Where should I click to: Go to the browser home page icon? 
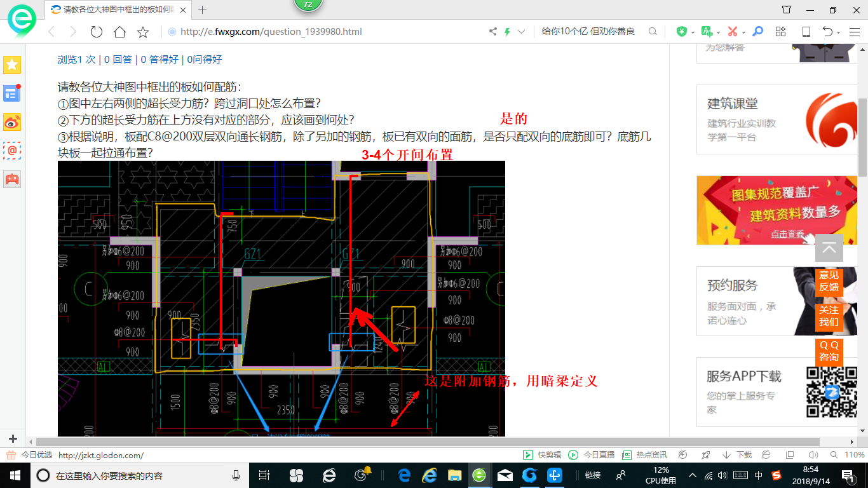click(x=119, y=32)
